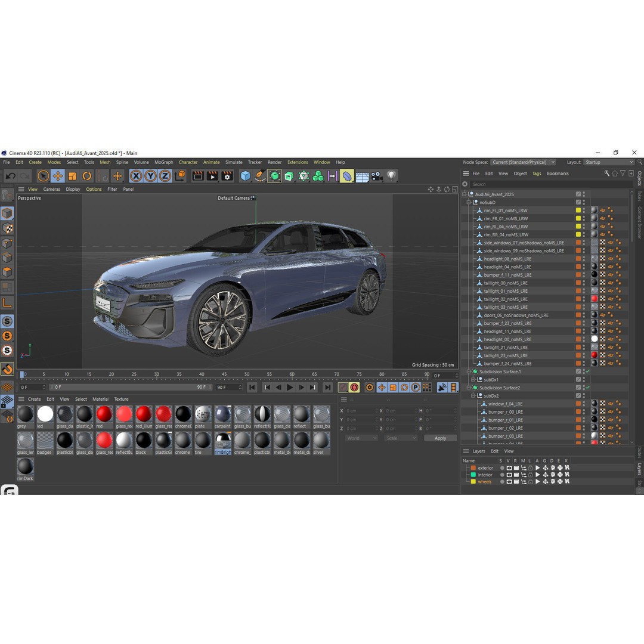The image size is (644, 644).
Task: Open the MoGraph menu
Action: (163, 162)
